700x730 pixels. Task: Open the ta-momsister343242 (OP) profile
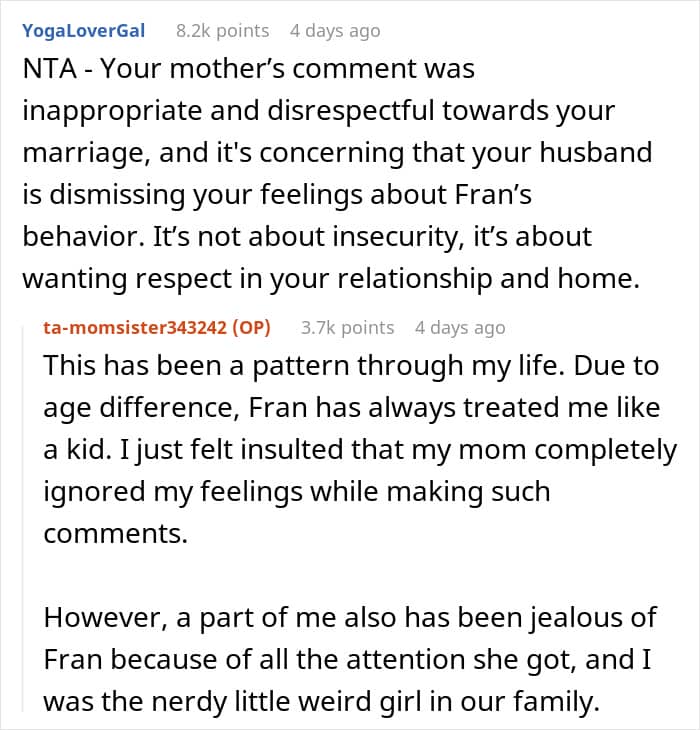click(157, 328)
